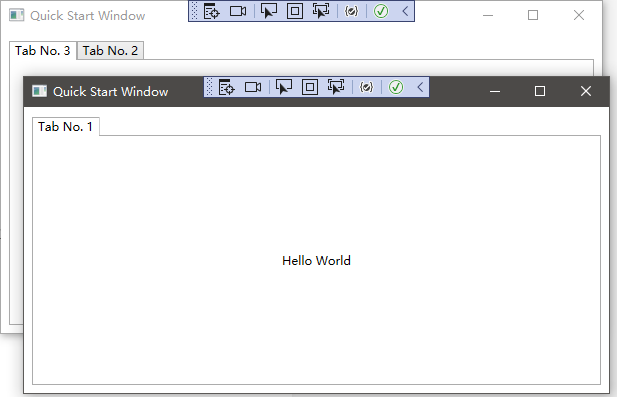Toggle Track Focused Element in front window toolbar
Screen dimensions: 617x397
click(336, 87)
